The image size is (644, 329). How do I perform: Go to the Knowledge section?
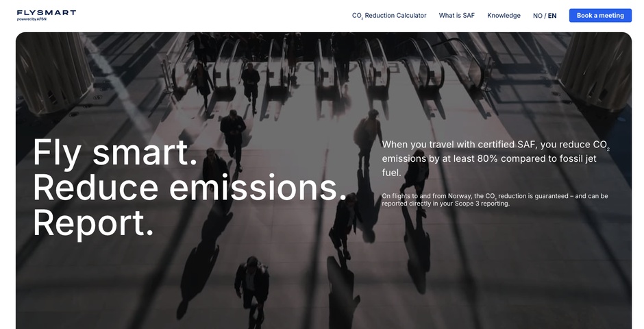(x=504, y=16)
